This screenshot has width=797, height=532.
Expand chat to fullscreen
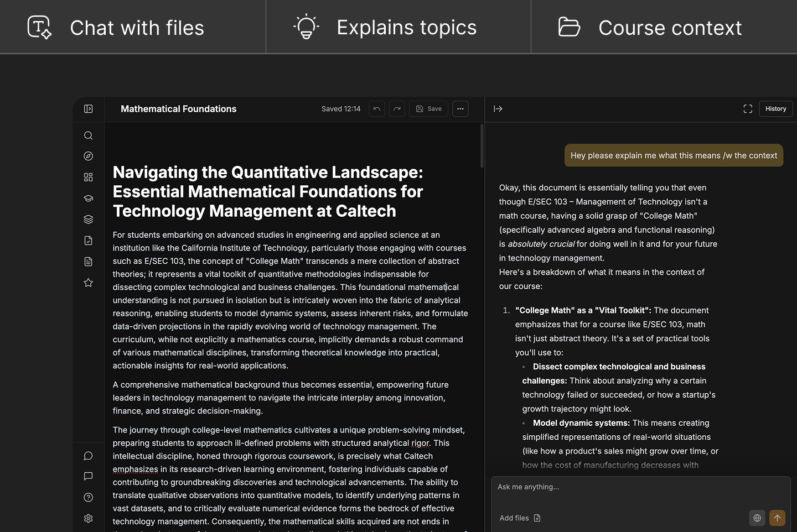pyautogui.click(x=748, y=109)
